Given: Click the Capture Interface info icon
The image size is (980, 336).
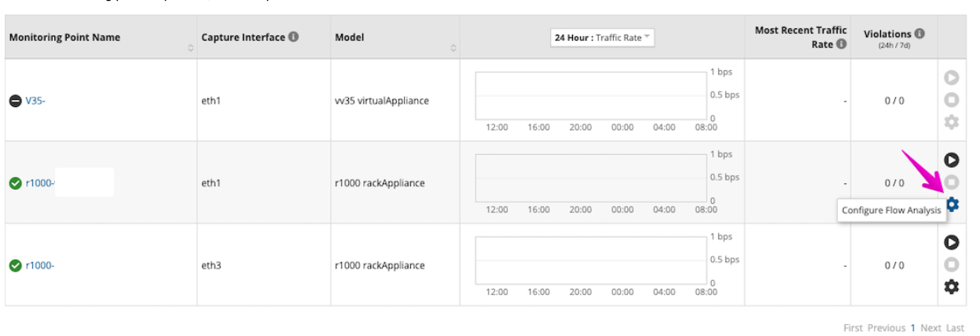Looking at the screenshot, I should 293,37.
